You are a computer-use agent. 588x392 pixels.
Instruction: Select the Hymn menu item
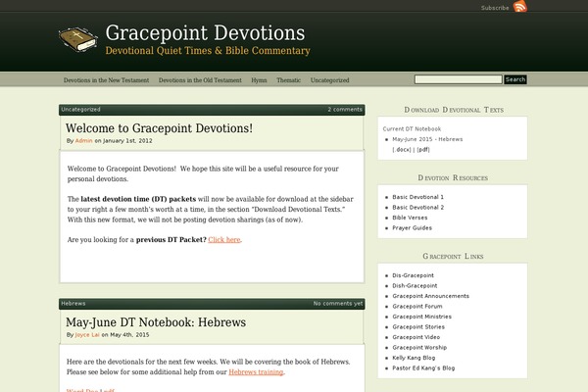click(259, 80)
